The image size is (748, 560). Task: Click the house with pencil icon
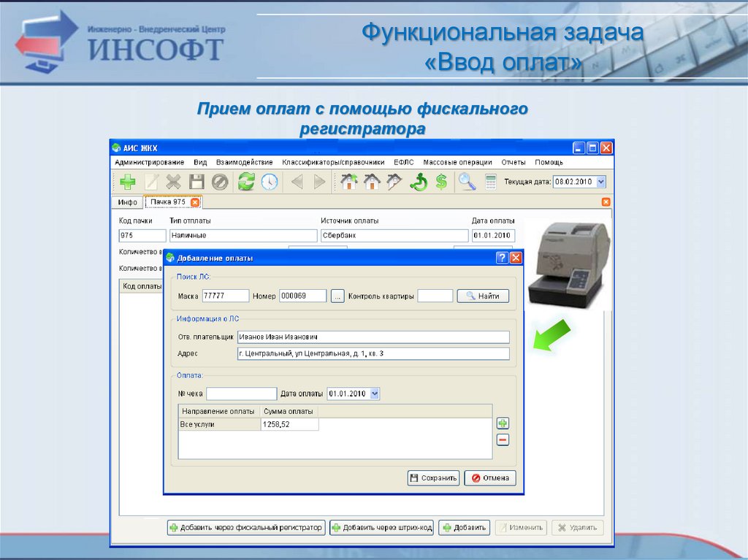point(394,182)
